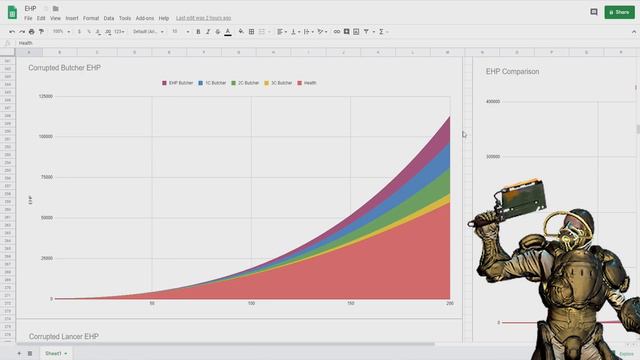Image resolution: width=640 pixels, height=360 pixels.
Task: Select the EHP Comparison chart title
Action: [512, 71]
